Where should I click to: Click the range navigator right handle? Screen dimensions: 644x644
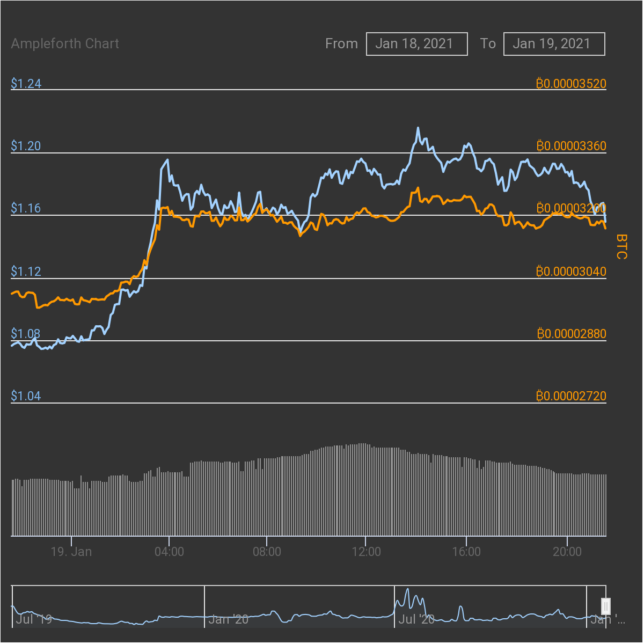(606, 606)
